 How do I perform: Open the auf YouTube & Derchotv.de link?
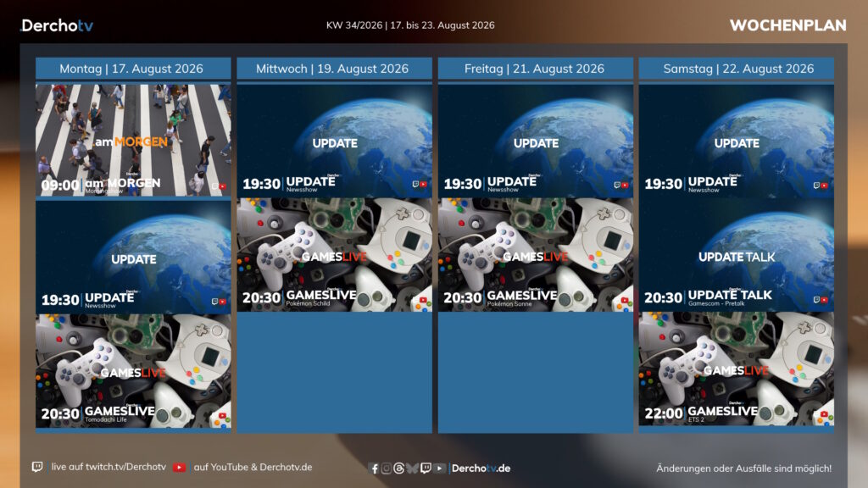click(253, 467)
